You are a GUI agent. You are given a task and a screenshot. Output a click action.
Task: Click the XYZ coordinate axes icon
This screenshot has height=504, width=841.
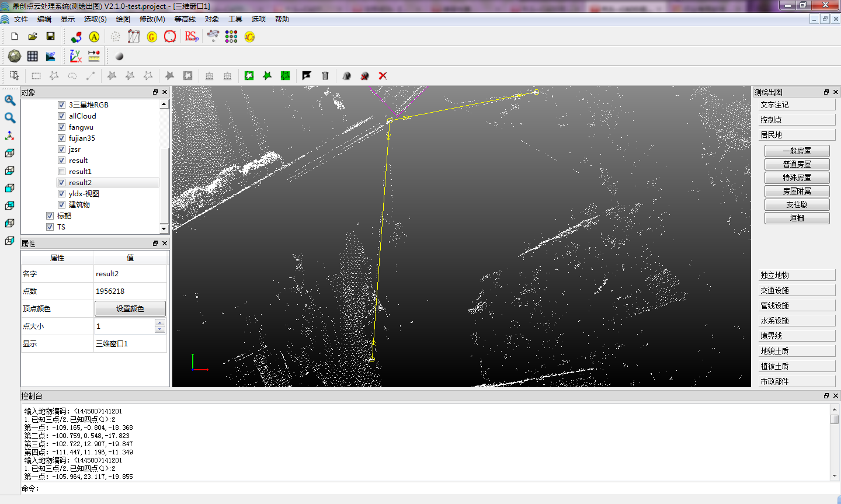pos(75,56)
